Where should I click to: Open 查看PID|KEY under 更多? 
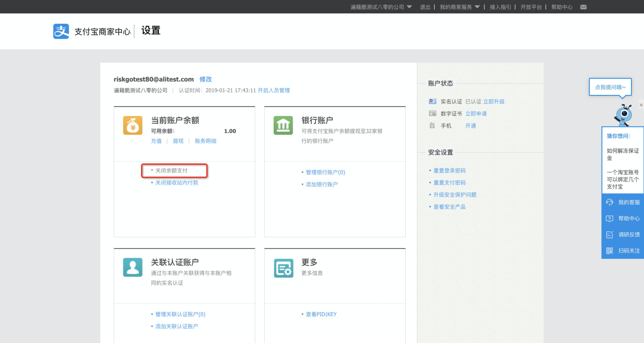tap(321, 314)
